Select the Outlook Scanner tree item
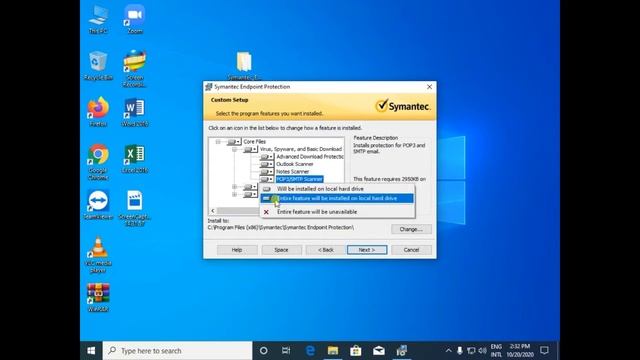Screen dimensions: 640x360 click(x=295, y=164)
